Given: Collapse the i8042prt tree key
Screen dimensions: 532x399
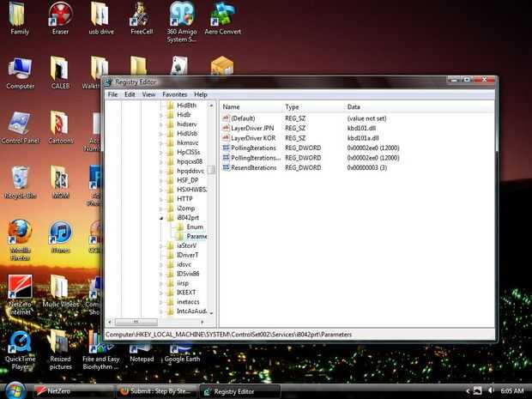Looking at the screenshot, I should [x=161, y=218].
